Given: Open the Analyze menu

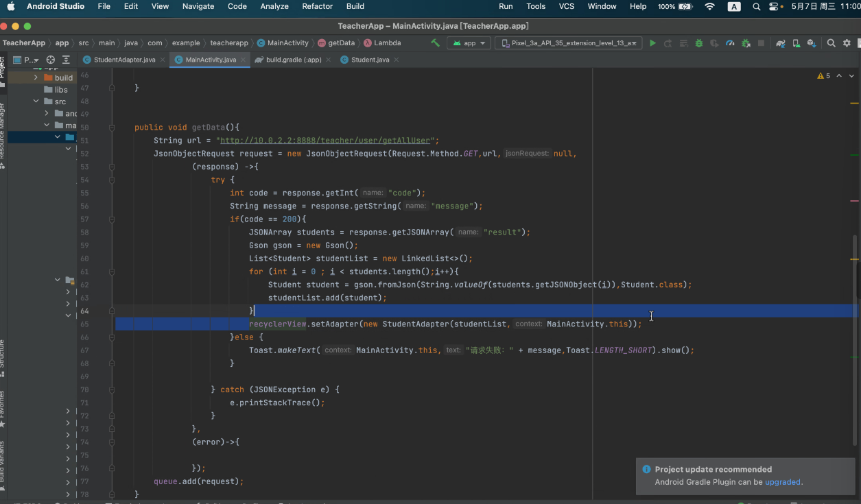Looking at the screenshot, I should [274, 6].
